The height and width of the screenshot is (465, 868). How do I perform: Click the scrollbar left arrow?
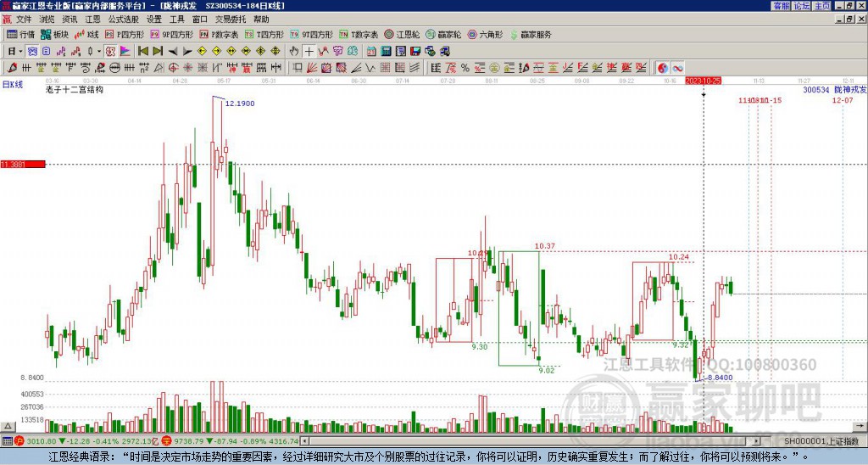point(305,441)
